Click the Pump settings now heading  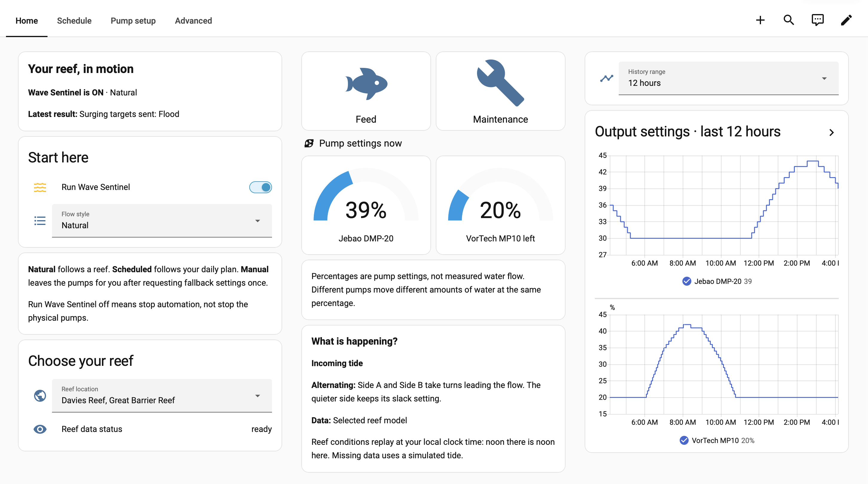point(360,143)
